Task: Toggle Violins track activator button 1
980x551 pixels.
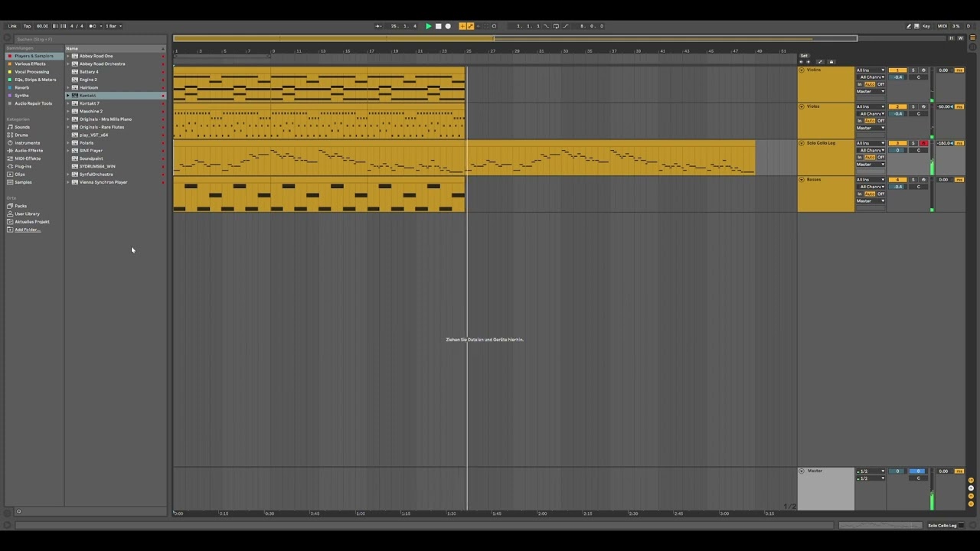Action: click(897, 70)
